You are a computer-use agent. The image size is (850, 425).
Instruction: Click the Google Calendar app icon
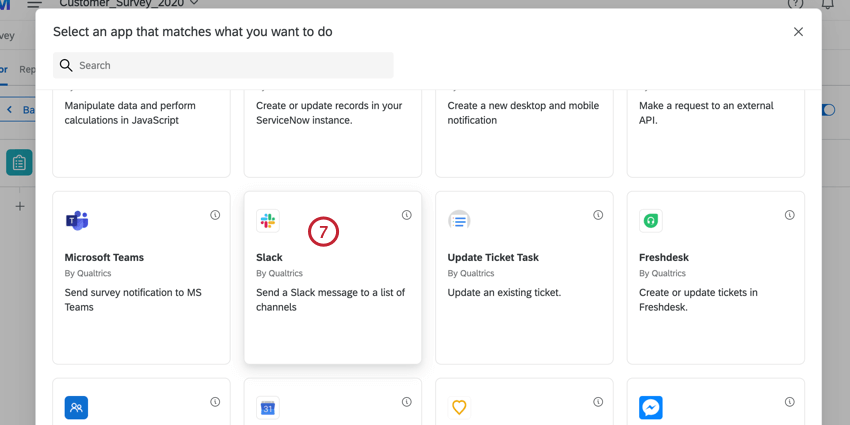click(268, 407)
